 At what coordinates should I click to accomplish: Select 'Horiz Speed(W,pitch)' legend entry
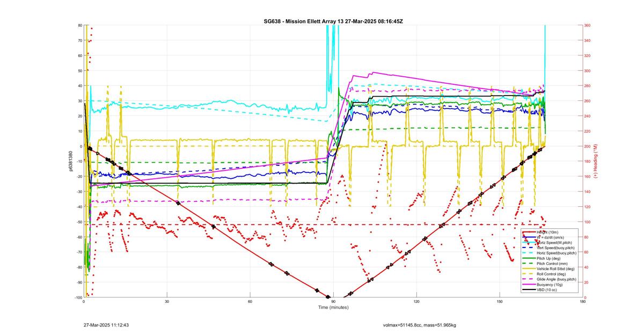[554, 243]
